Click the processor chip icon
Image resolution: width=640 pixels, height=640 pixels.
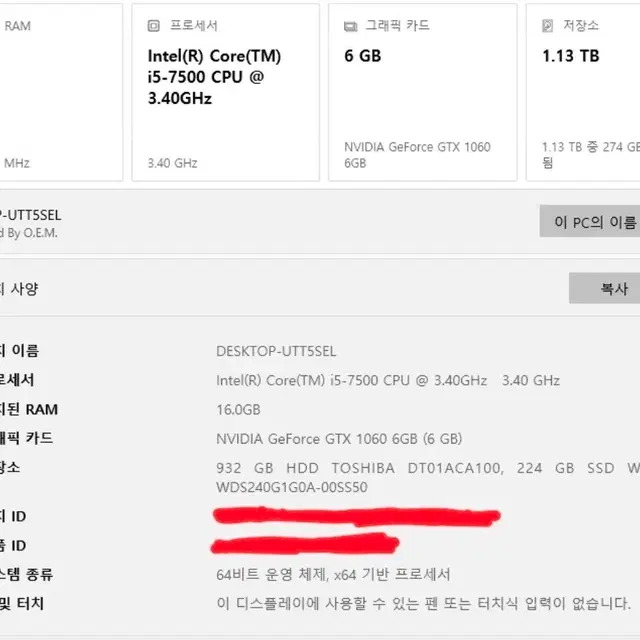[x=153, y=26]
